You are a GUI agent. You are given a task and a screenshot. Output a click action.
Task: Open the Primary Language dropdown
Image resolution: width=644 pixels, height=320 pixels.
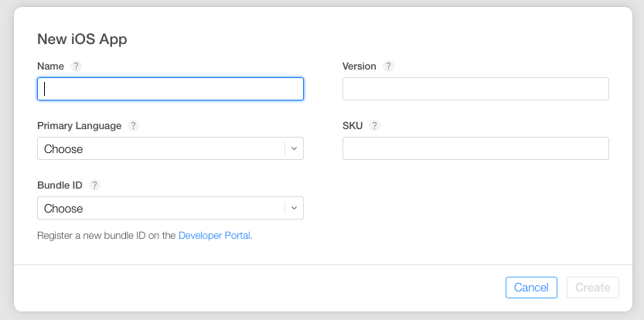[170, 148]
